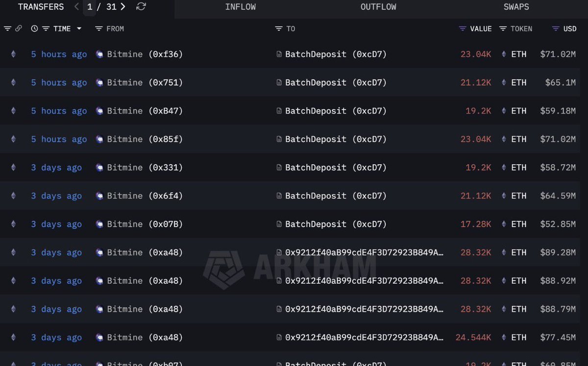588x366 pixels.
Task: Open the TO column filter
Action: (x=279, y=29)
